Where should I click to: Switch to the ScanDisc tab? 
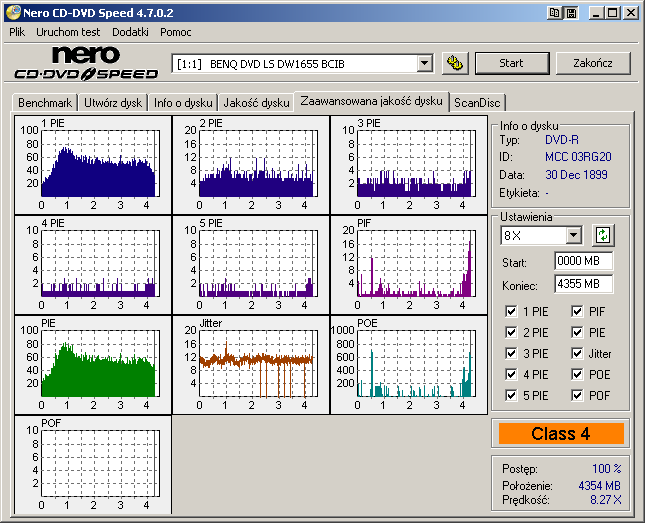click(477, 103)
